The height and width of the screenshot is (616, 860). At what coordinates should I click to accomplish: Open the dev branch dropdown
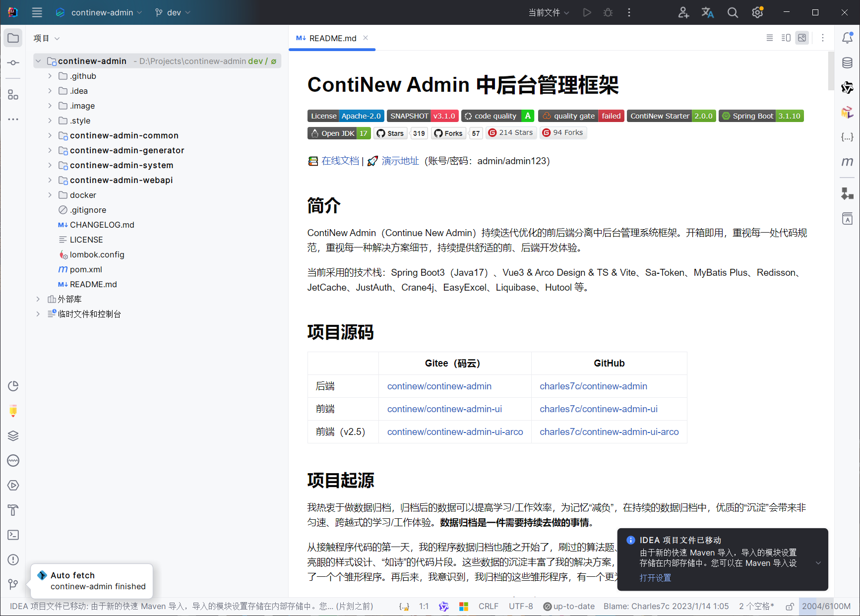(173, 12)
